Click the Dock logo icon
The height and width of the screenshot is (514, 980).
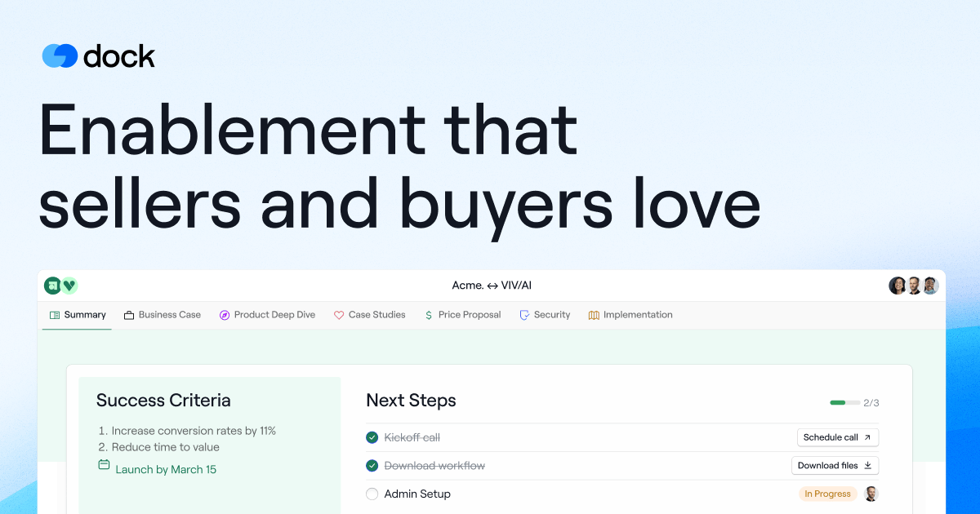[60, 55]
